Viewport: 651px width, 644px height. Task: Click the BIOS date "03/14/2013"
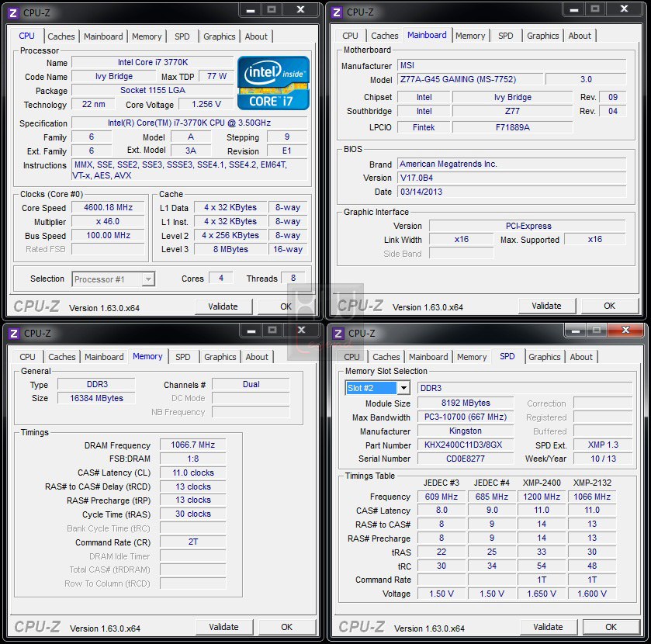(512, 192)
